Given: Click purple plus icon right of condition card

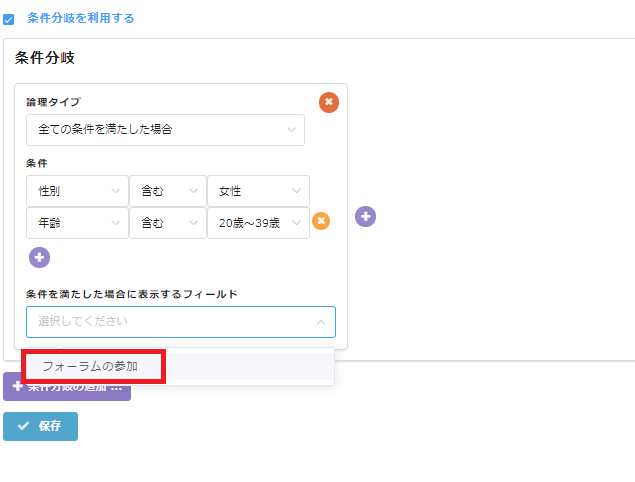Looking at the screenshot, I should tap(365, 216).
